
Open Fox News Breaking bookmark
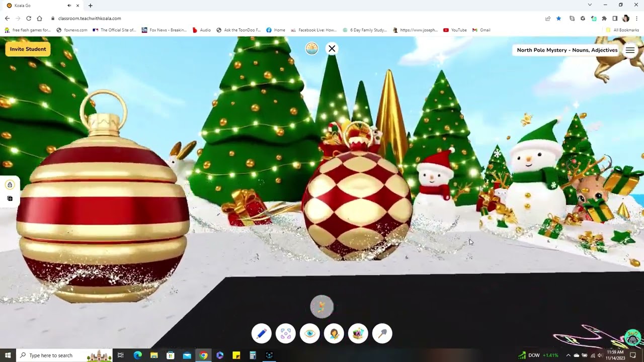(x=165, y=30)
